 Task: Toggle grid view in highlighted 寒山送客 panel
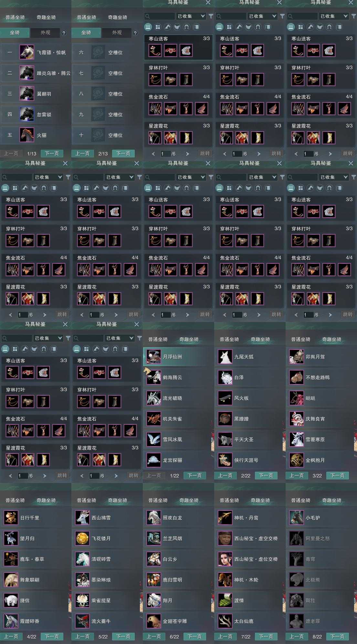click(x=158, y=27)
